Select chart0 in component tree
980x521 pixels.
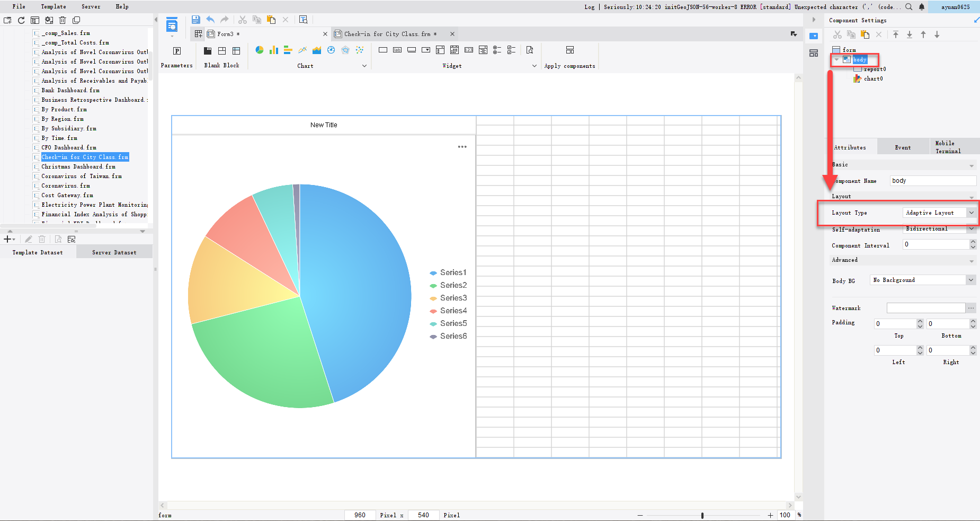[873, 78]
